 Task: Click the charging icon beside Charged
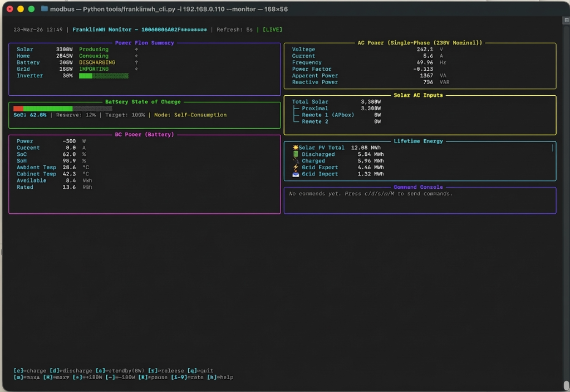[296, 161]
